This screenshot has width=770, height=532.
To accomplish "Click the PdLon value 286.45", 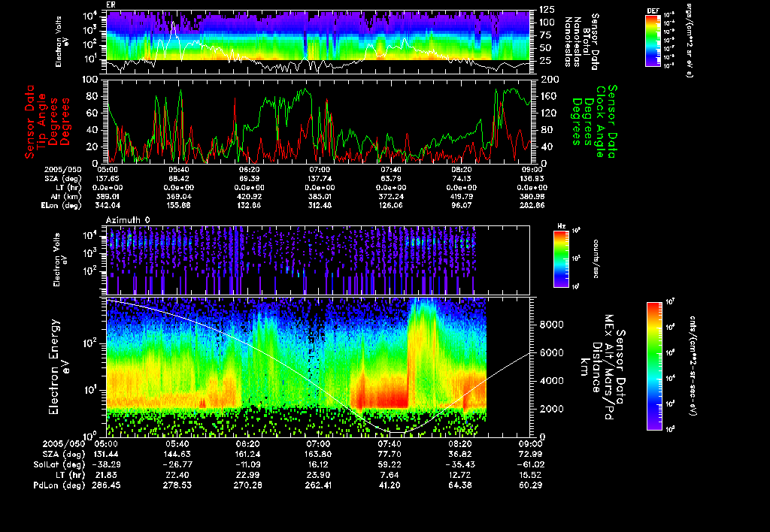I will pos(106,485).
